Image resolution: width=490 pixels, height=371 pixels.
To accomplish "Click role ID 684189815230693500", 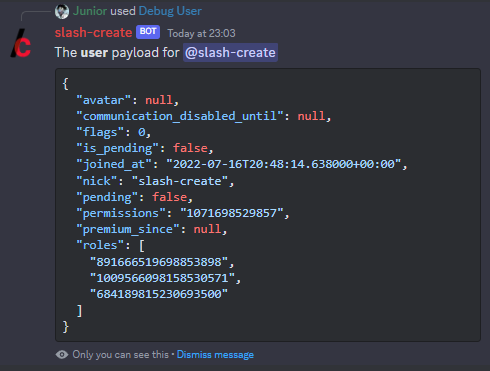I will pyautogui.click(x=159, y=294).
